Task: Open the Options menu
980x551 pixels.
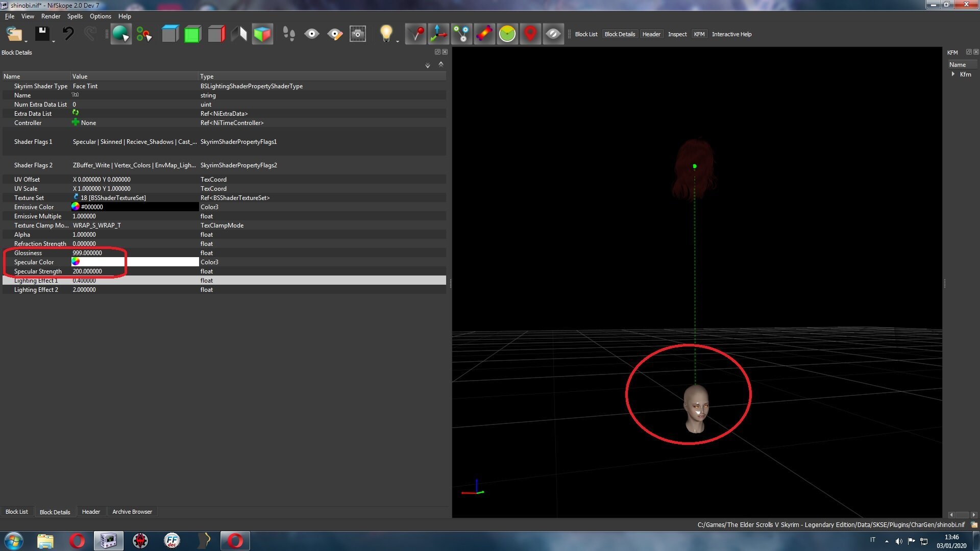Action: [101, 16]
